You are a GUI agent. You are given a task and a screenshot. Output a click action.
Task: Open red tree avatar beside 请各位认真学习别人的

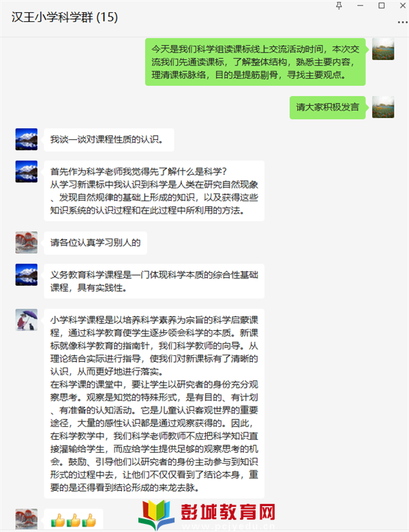(27, 243)
